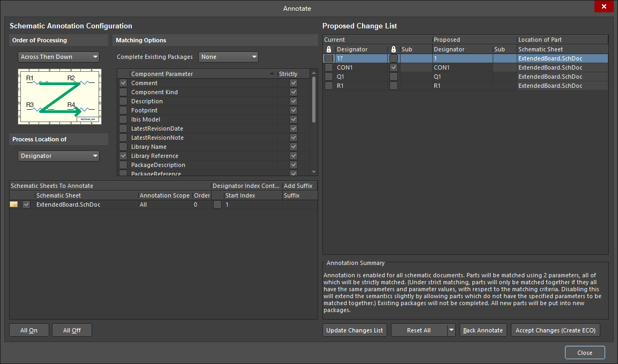618x364 pixels.
Task: Click the Schematic Sheet column header under Sheets To Annotate
Action: coord(86,195)
